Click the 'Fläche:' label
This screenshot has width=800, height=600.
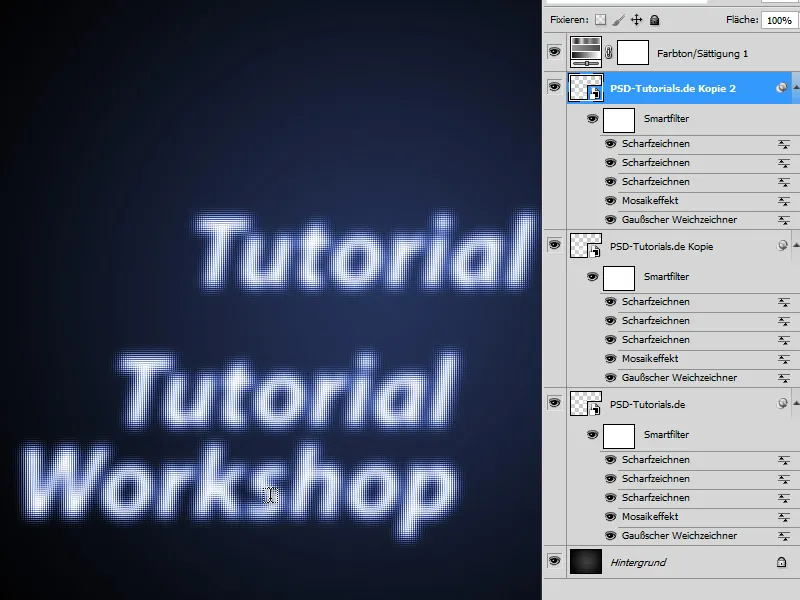tap(742, 19)
